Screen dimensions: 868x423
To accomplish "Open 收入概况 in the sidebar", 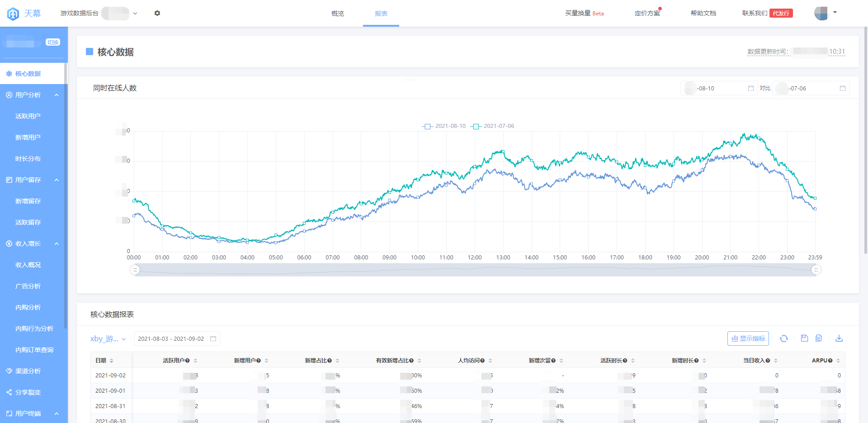I will point(28,265).
